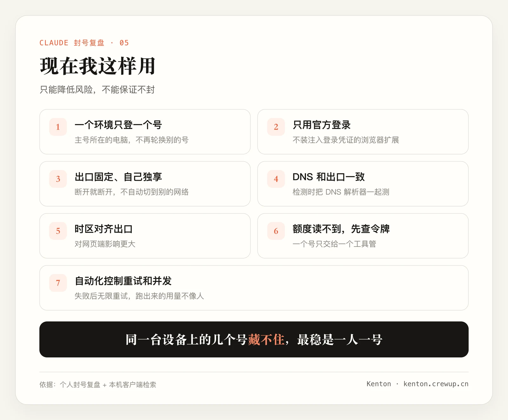Click the label CLAUDE 封号复盘 · 05
This screenshot has width=508, height=420.
click(84, 43)
